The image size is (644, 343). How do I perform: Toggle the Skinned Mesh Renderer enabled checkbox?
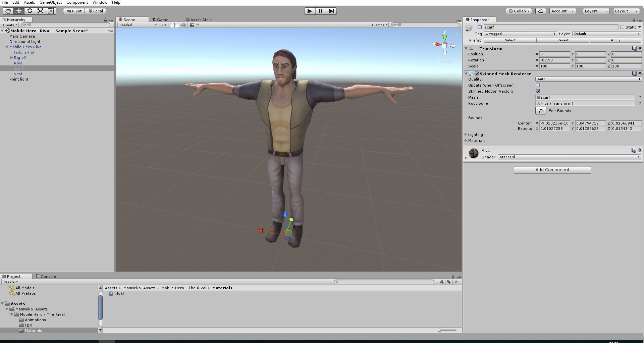point(477,73)
